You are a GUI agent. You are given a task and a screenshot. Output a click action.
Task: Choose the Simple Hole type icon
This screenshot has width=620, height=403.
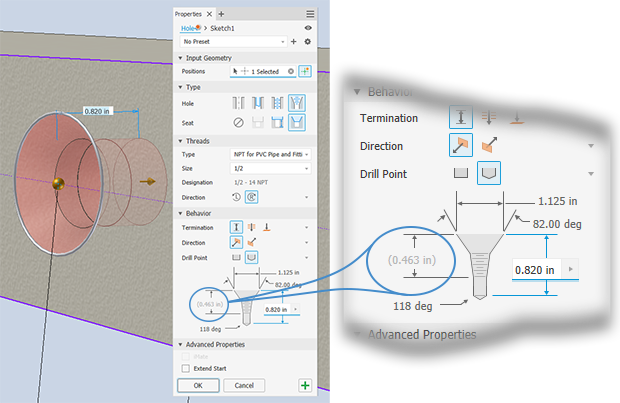pos(238,103)
